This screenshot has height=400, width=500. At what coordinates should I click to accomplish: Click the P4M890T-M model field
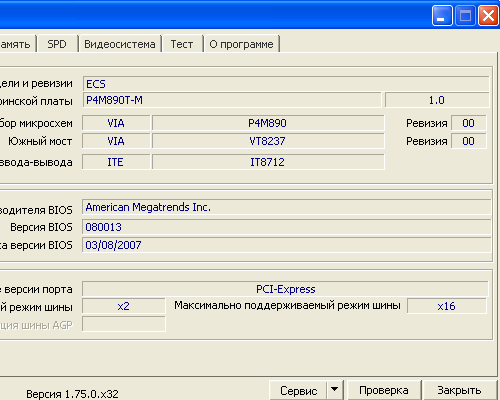coord(232,100)
